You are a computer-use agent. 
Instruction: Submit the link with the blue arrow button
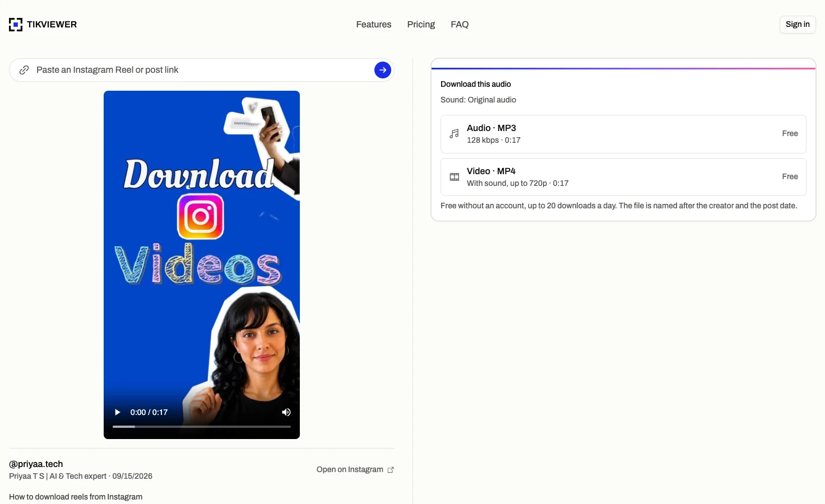pos(383,70)
